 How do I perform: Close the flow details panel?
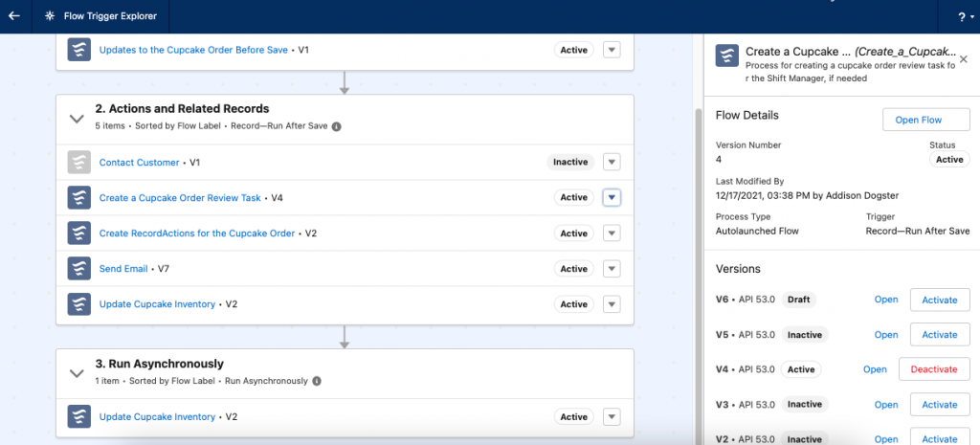point(964,58)
